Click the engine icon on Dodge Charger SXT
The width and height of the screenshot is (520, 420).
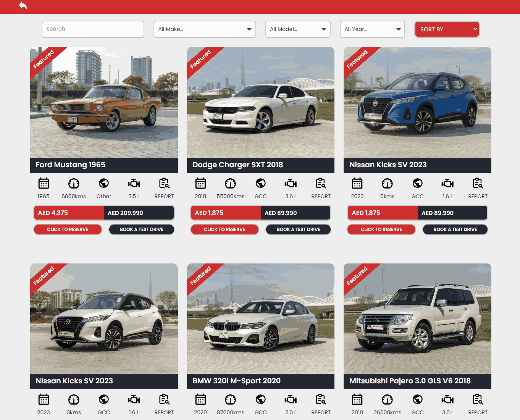pos(291,183)
